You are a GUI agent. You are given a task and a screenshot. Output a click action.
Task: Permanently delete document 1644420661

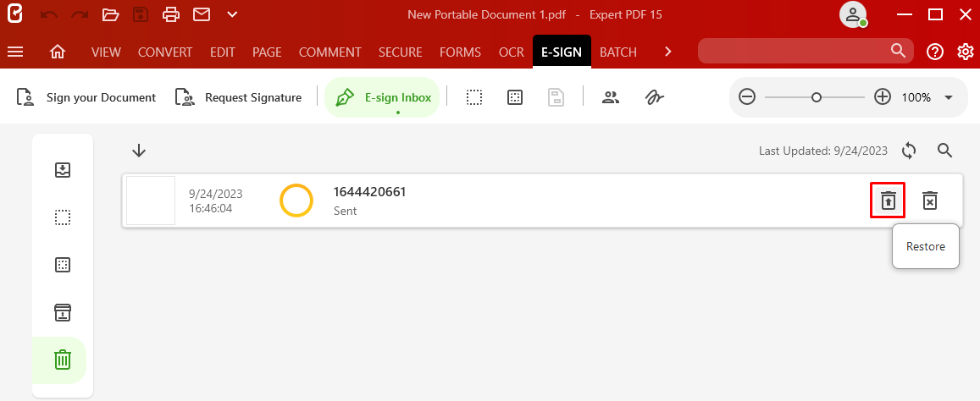coord(930,200)
